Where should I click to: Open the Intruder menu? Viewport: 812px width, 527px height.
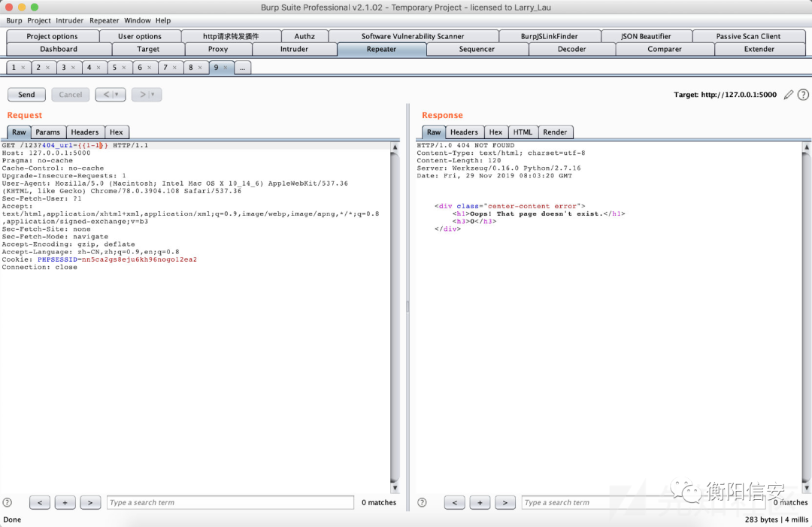[69, 21]
